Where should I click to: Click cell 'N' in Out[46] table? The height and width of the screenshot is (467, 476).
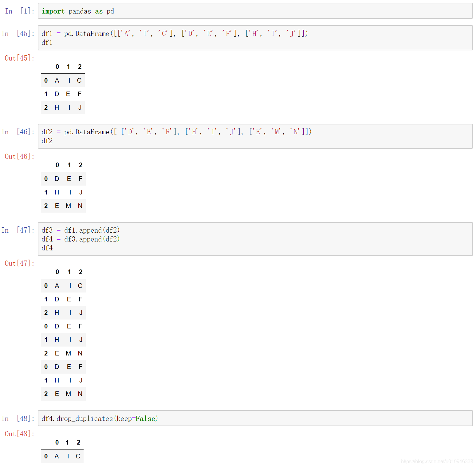click(80, 206)
